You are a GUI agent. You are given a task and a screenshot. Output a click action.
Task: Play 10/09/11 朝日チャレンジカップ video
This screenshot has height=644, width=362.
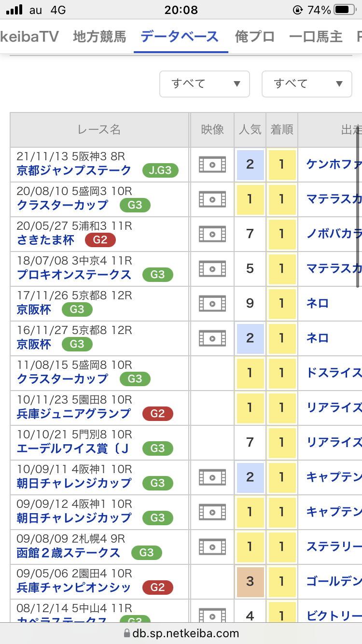(212, 477)
